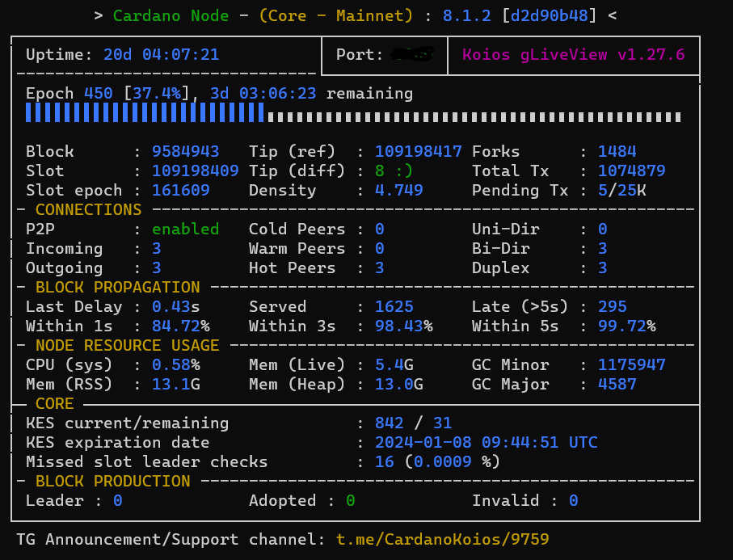Select Late (>5s) value 295

pos(613,306)
